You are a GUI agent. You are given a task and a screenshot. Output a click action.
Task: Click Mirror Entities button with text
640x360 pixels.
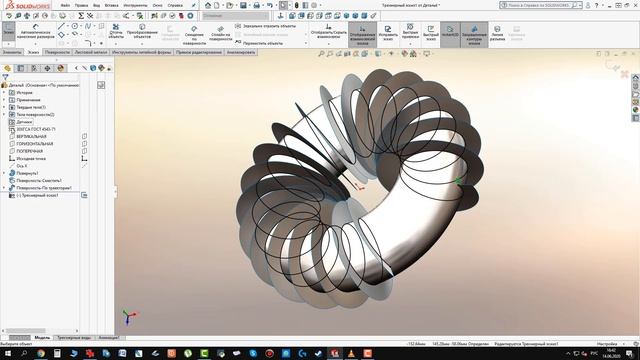click(265, 26)
